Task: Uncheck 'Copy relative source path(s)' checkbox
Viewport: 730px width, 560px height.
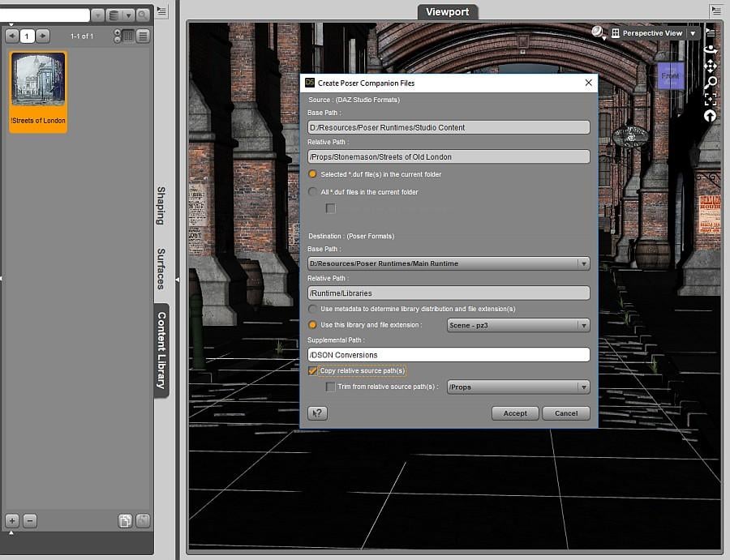Action: pos(313,370)
